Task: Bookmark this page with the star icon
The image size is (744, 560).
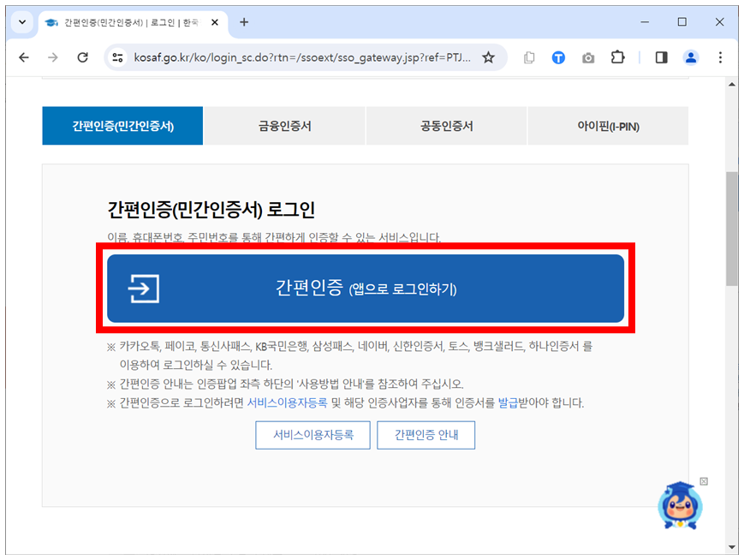Action: pos(488,57)
